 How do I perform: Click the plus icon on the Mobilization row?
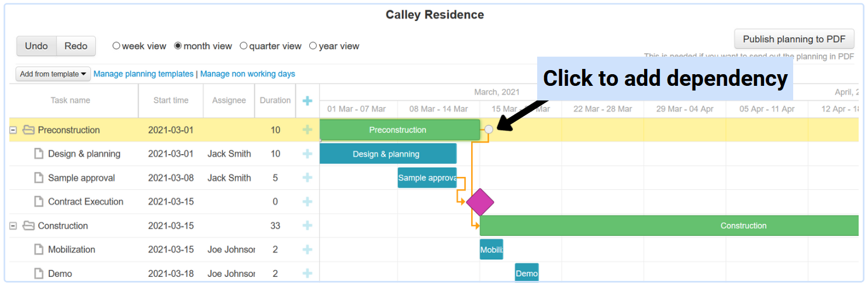(x=307, y=249)
